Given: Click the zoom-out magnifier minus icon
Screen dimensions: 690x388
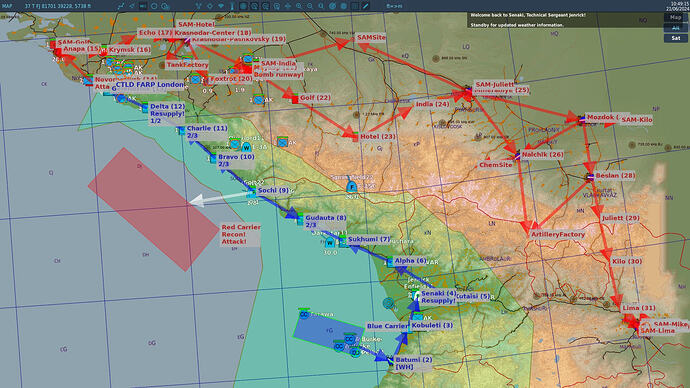Looking at the screenshot, I should coord(310,6).
